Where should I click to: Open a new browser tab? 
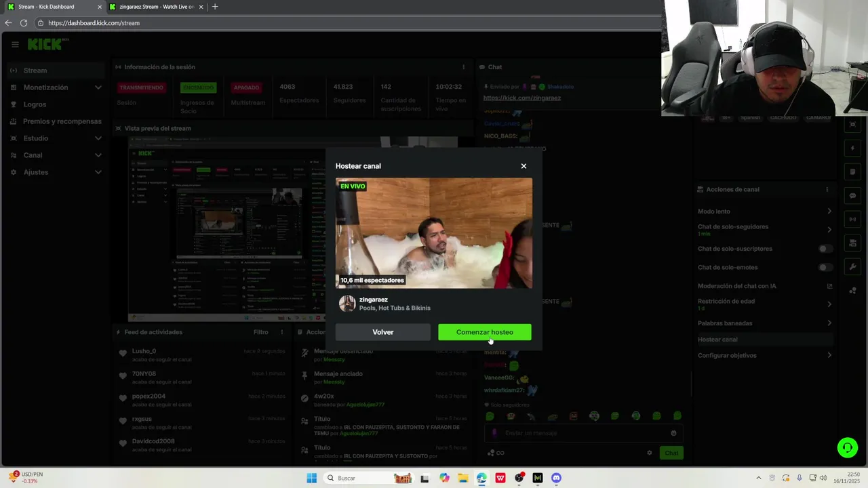coord(215,7)
